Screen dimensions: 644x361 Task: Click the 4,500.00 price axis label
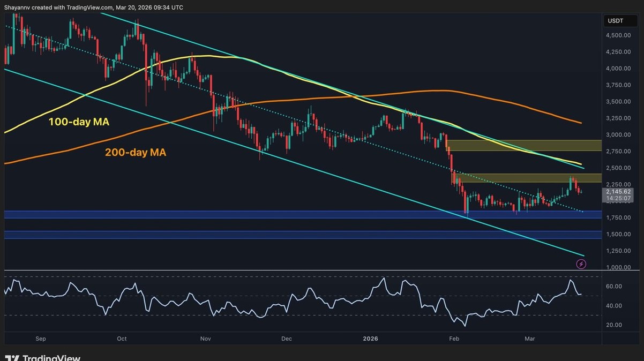point(618,35)
